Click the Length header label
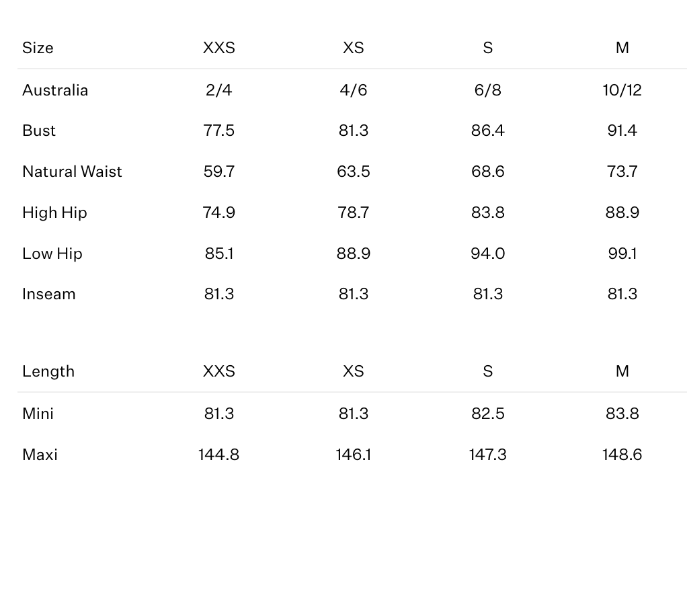The image size is (687, 616). 48,371
